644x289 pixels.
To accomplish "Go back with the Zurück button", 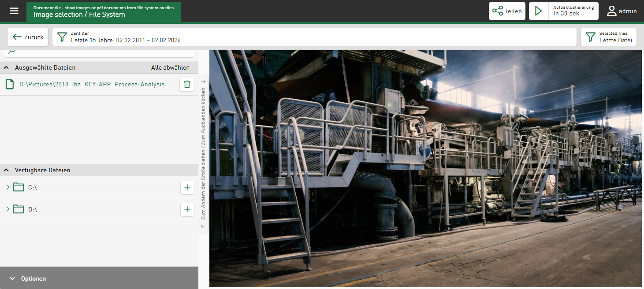I will 28,37.
